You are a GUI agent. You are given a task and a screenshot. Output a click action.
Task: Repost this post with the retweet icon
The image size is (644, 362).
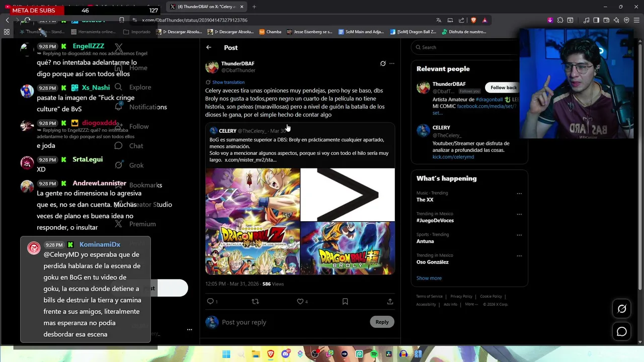point(255,301)
